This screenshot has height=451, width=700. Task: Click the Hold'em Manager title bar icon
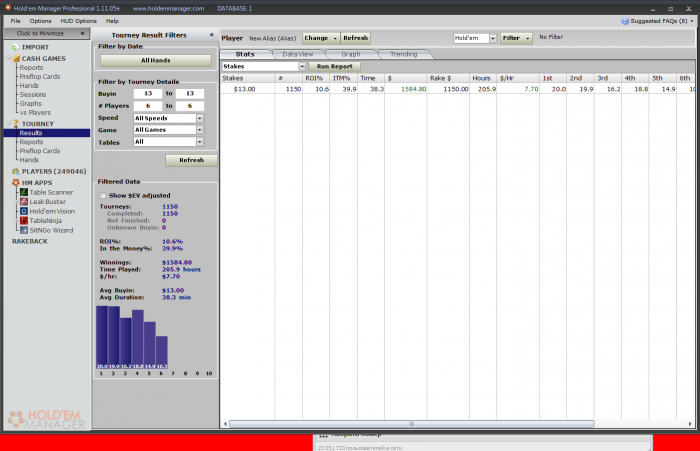pos(8,8)
